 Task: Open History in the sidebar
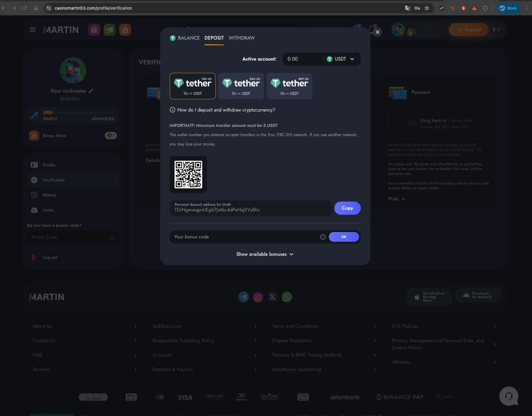coord(73,195)
